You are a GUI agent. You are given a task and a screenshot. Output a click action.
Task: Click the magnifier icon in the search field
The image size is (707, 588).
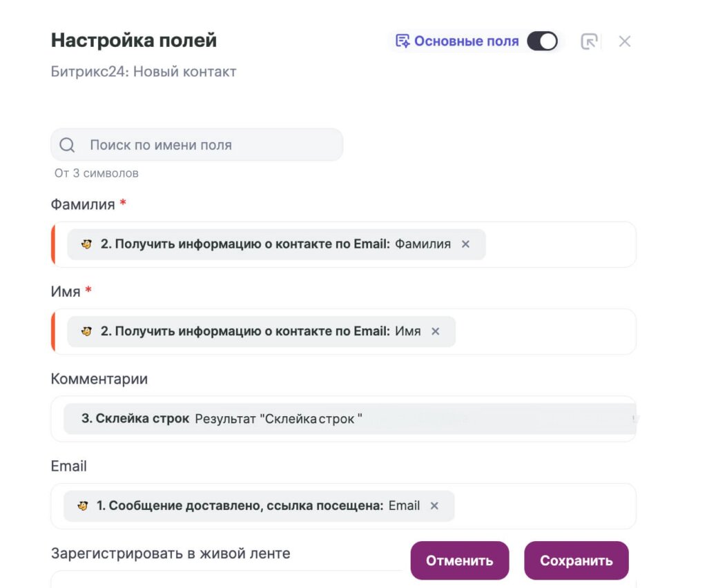click(x=66, y=144)
